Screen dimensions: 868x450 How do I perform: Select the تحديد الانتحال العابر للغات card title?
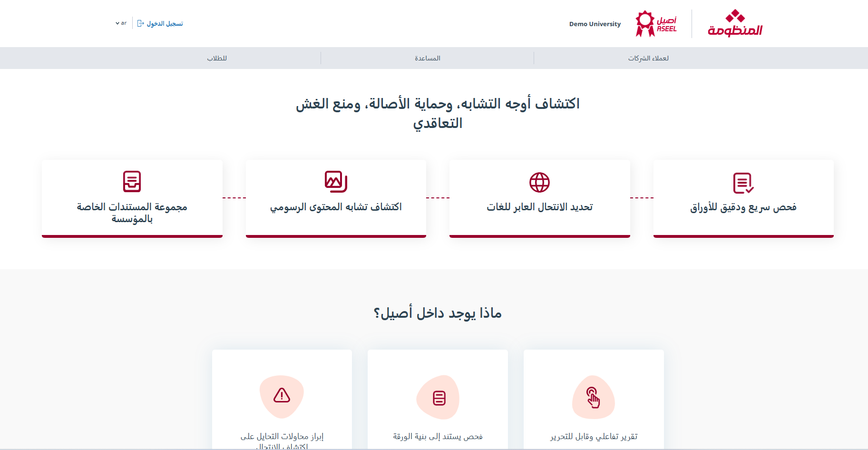(539, 207)
